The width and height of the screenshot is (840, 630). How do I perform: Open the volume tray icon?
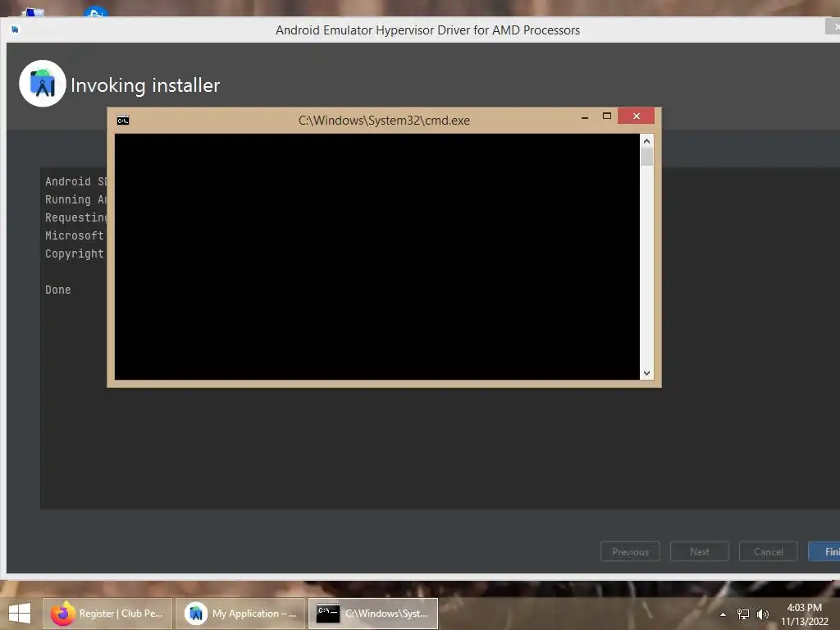click(x=763, y=614)
